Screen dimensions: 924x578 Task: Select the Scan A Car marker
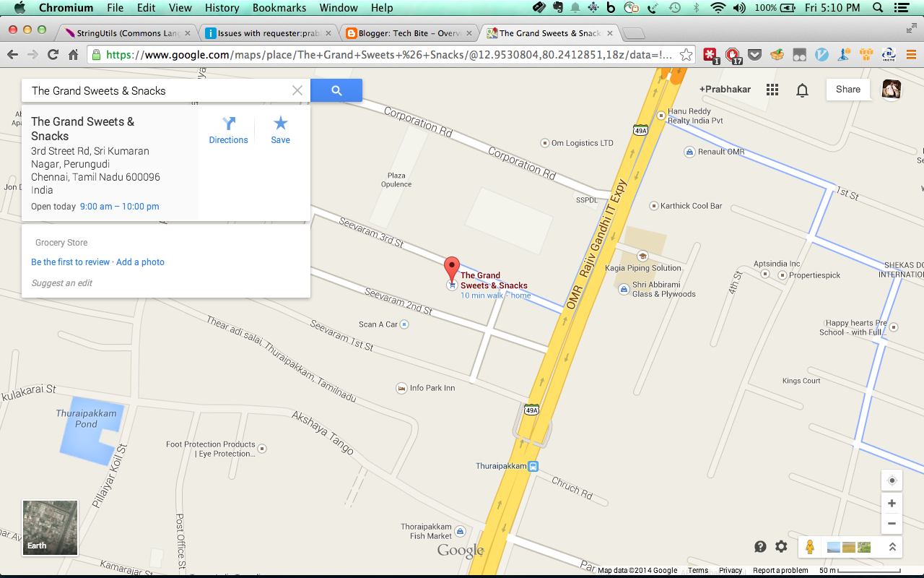[x=404, y=324]
